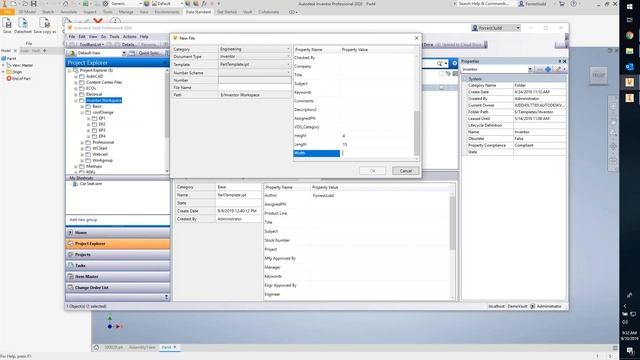Click the home icon beside document tabs
This screenshot has height=360, width=640.
click(96, 347)
